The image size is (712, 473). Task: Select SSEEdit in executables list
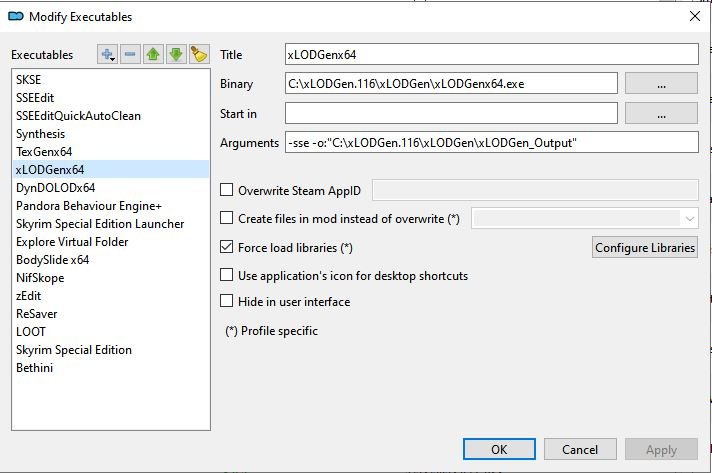click(111, 98)
